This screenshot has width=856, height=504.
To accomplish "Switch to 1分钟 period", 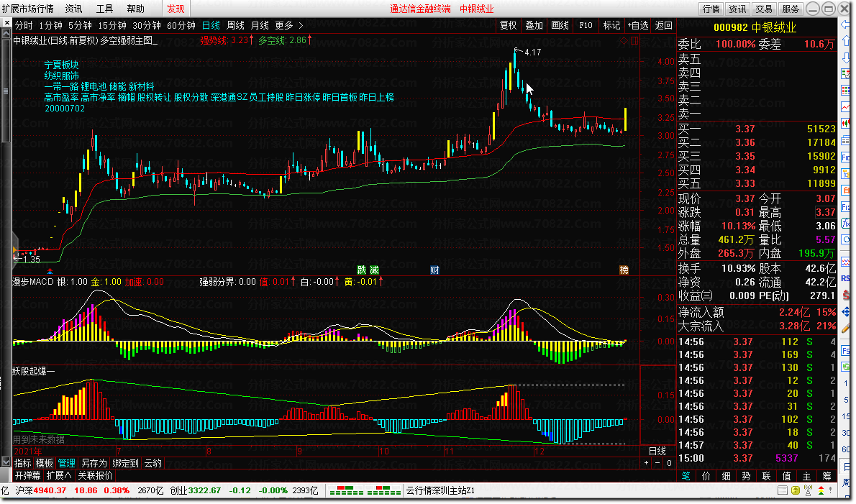I will tap(51, 26).
